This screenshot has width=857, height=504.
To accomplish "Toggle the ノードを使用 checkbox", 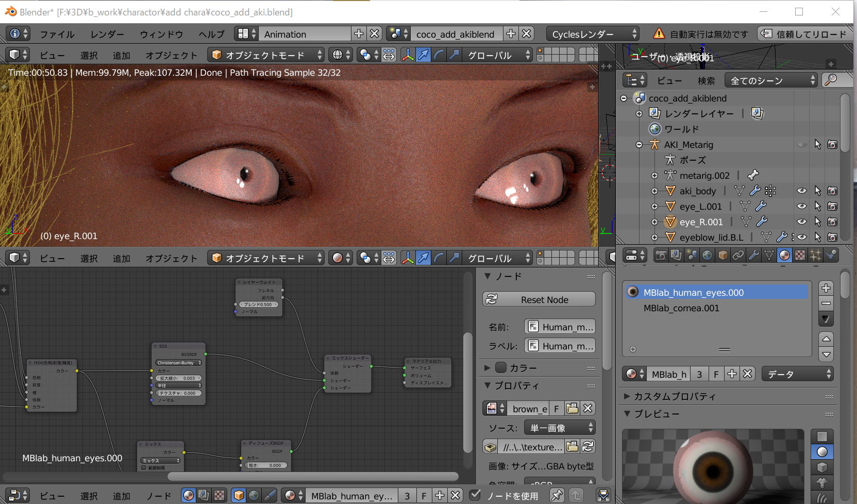I will click(475, 495).
